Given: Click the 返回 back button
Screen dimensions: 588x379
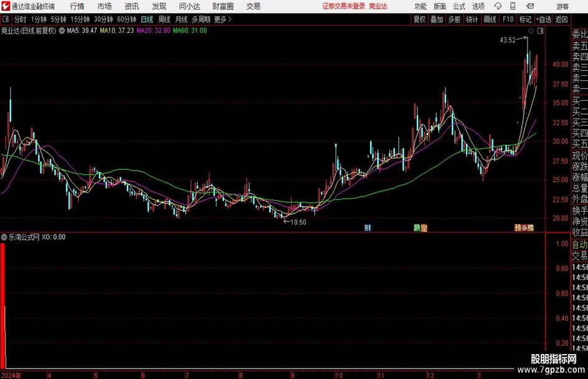Looking at the screenshot, I should point(561,19).
